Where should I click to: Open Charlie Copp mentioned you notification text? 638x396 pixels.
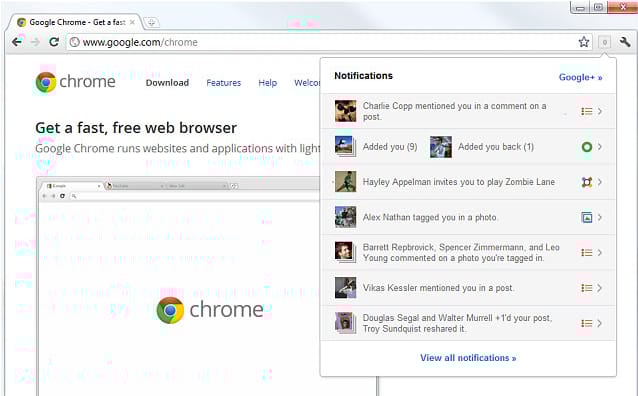coord(454,111)
